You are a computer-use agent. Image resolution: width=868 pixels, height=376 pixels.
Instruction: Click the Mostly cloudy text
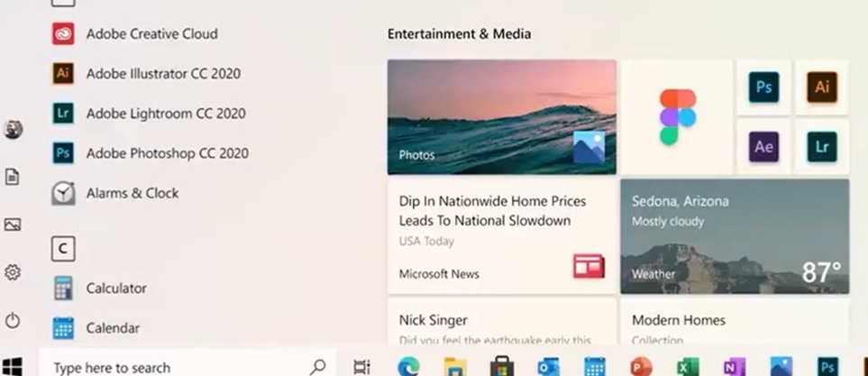pyautogui.click(x=668, y=222)
